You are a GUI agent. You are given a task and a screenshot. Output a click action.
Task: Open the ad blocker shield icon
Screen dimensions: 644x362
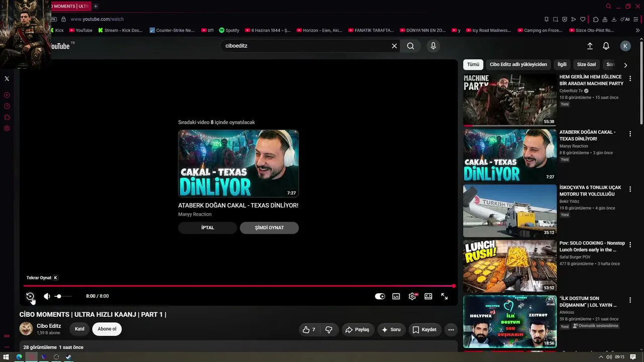565,19
